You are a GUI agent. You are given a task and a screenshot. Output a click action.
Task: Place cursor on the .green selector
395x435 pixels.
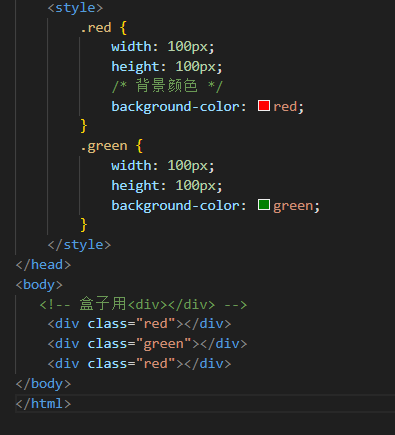[x=104, y=146]
